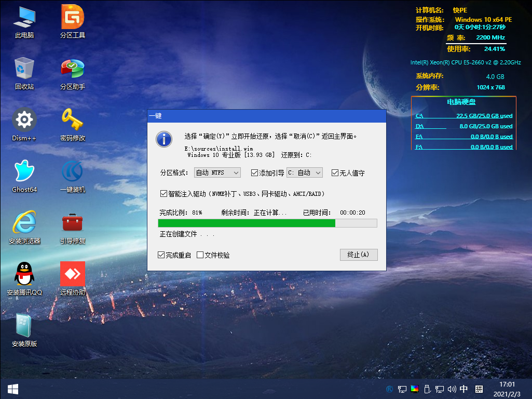This screenshot has height=399, width=532.
Task: Open the 密码修改 key icon
Action: point(73,120)
